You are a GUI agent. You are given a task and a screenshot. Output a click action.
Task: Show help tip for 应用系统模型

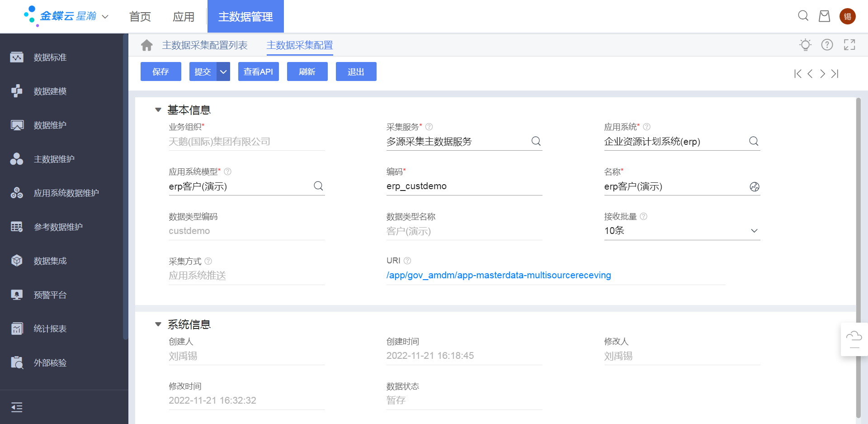pos(228,172)
